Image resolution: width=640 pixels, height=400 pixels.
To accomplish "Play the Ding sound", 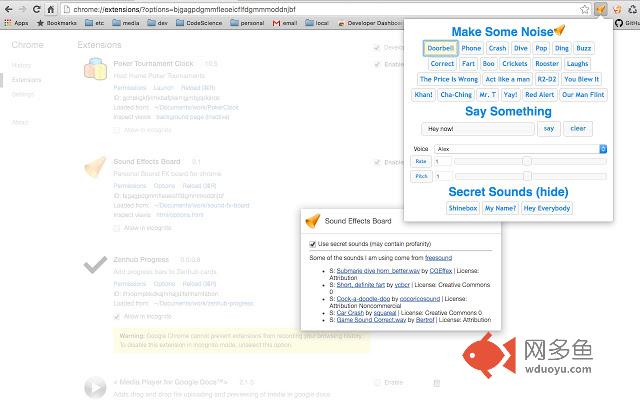I will 562,48.
